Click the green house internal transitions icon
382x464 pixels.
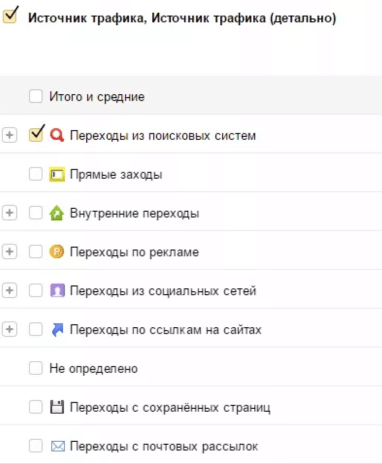point(57,213)
